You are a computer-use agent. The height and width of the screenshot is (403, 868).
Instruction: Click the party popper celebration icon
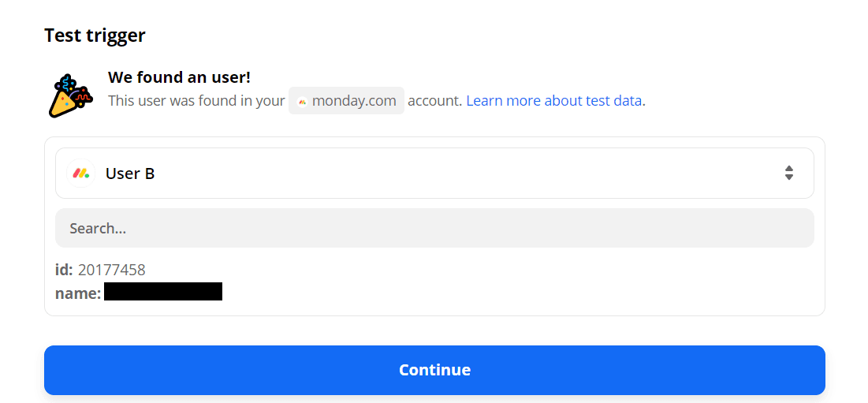(67, 95)
